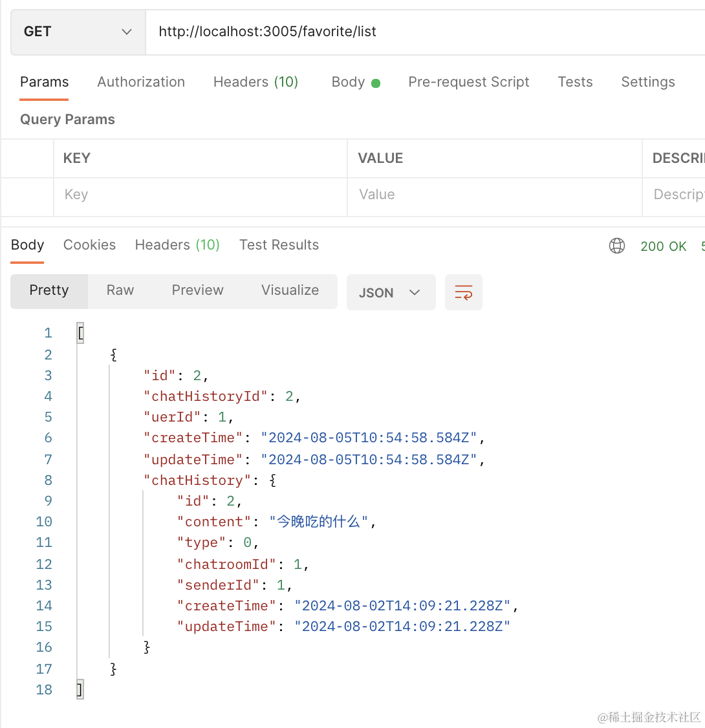Select the Visualize response view
The height and width of the screenshot is (728, 705).
pos(290,290)
